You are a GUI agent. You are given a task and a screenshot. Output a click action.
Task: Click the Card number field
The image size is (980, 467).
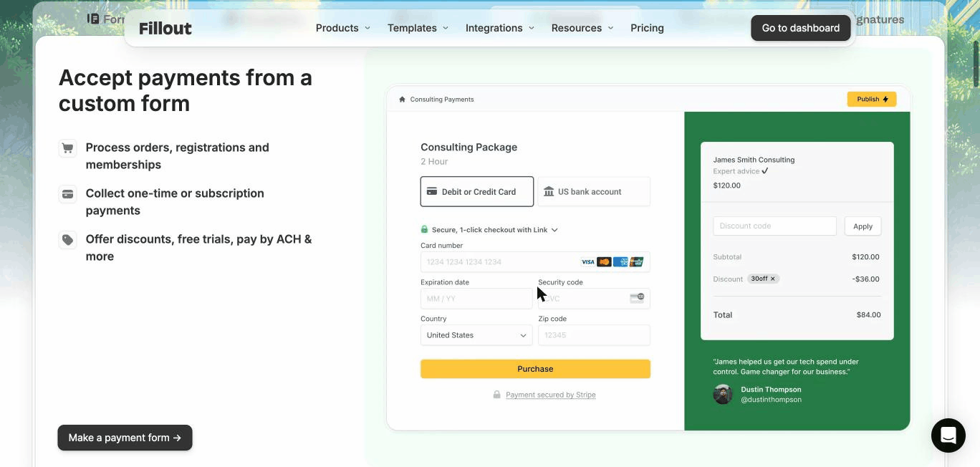click(x=535, y=262)
